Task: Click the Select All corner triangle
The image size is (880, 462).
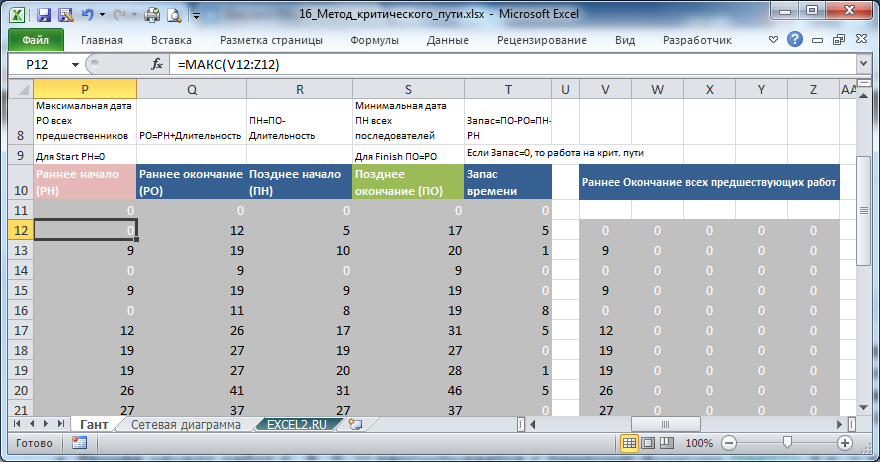Action: coord(21,89)
